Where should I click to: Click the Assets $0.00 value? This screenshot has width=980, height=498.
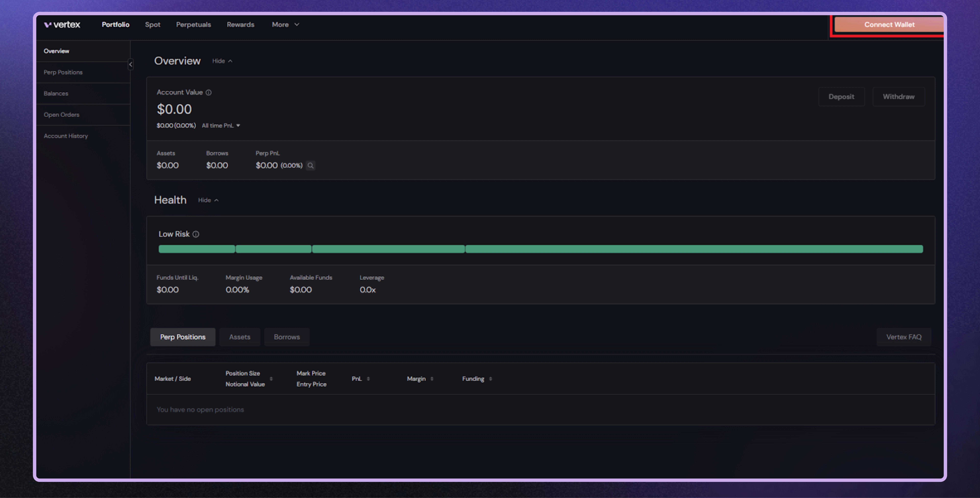[168, 166]
